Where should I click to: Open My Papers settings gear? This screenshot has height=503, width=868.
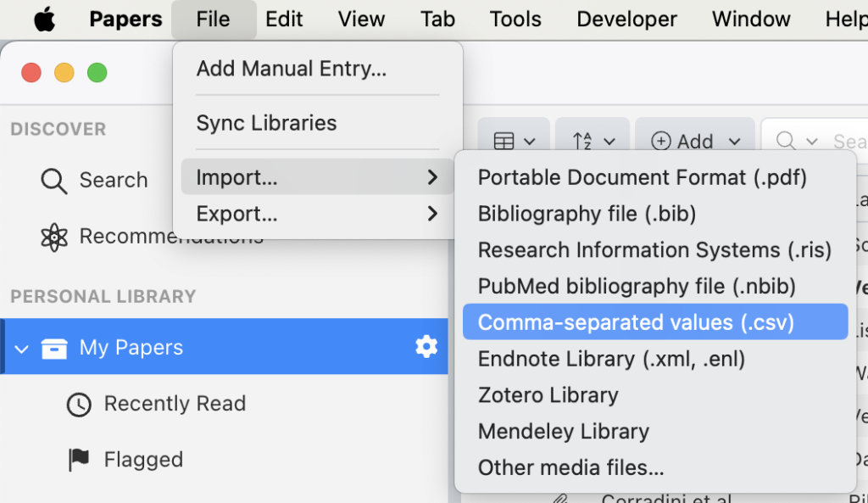click(x=426, y=346)
